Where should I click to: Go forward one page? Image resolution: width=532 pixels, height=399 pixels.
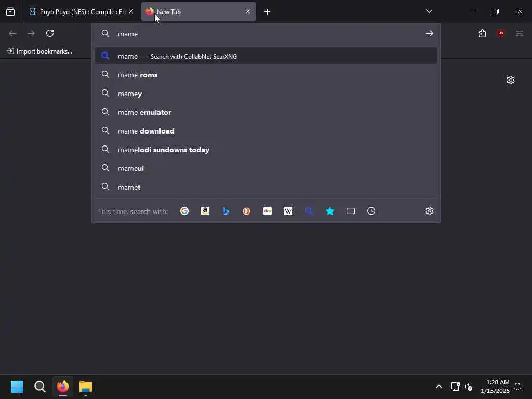point(31,33)
